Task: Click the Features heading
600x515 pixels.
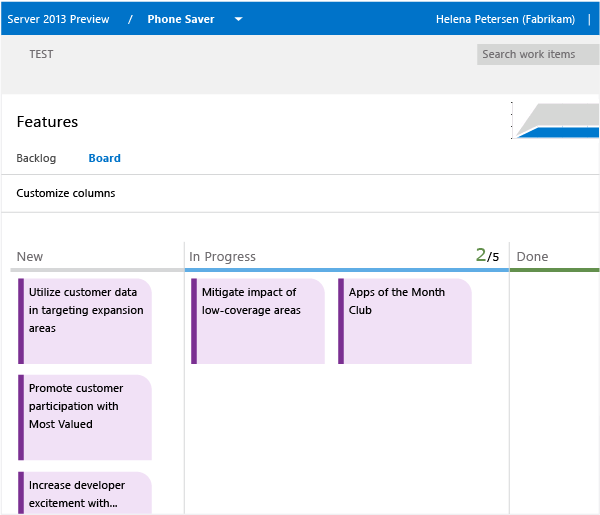Action: pos(47,122)
